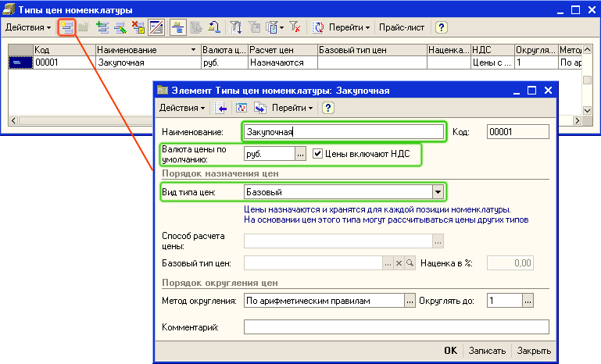Screen dimensions: 601x364
Task: Click copy documents icon in element dialog toolbar
Action: pyautogui.click(x=260, y=108)
